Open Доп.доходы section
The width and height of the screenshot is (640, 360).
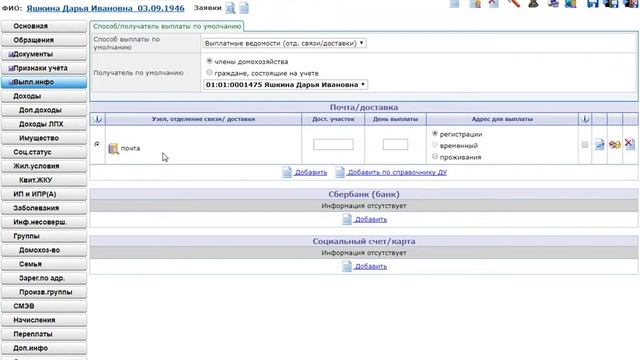pos(44,110)
